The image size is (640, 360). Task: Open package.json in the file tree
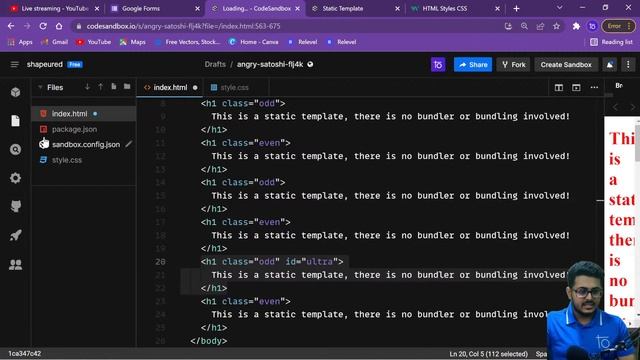pyautogui.click(x=84, y=129)
